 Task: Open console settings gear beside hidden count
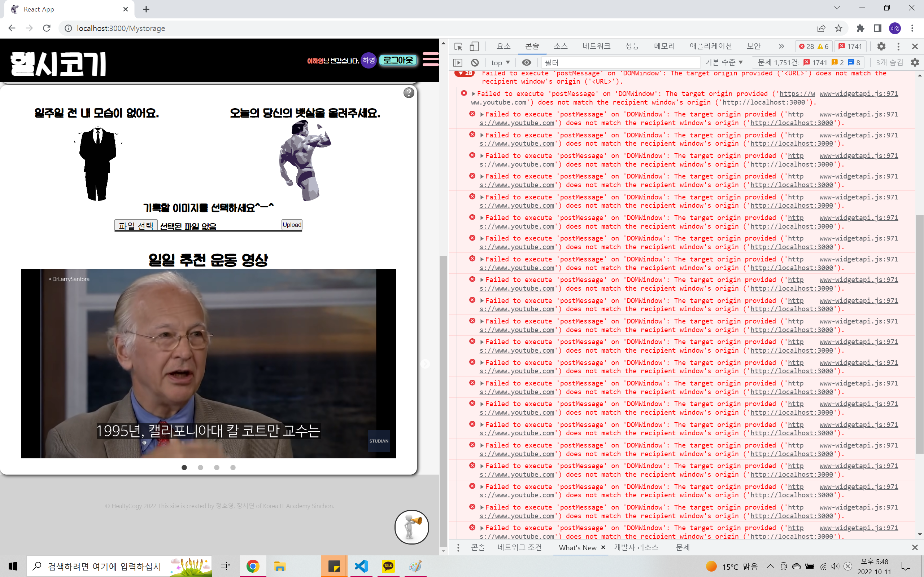pos(915,63)
